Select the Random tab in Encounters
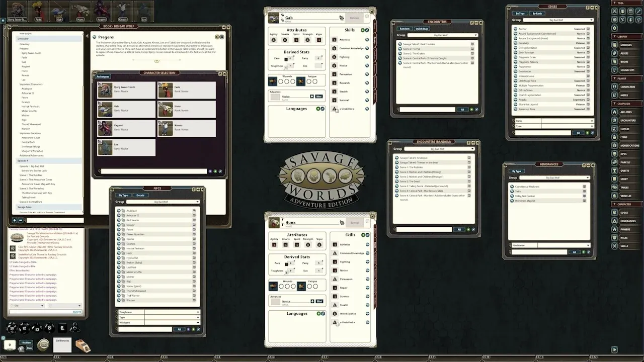 coord(405,29)
